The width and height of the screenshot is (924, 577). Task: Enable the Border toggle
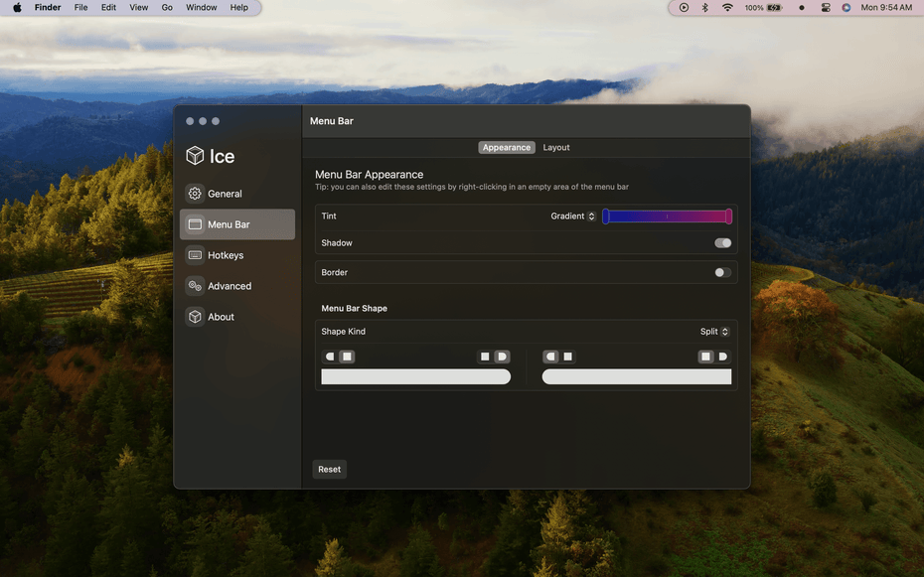coord(722,272)
